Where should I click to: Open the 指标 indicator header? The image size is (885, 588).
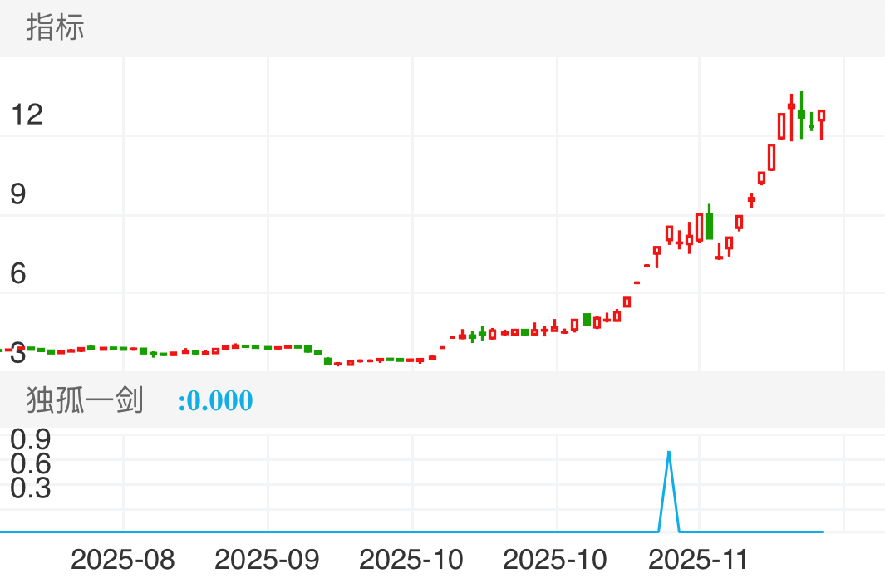pyautogui.click(x=56, y=28)
